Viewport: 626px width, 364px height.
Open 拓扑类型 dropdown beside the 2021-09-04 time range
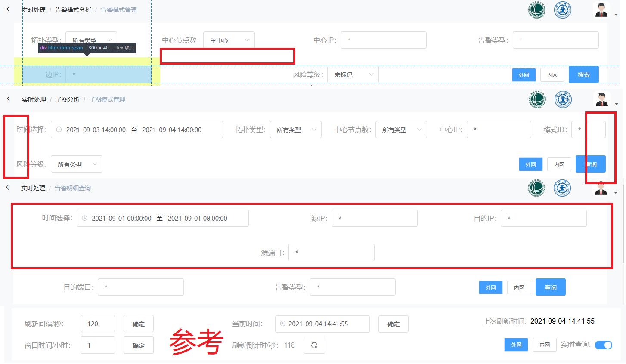(295, 130)
